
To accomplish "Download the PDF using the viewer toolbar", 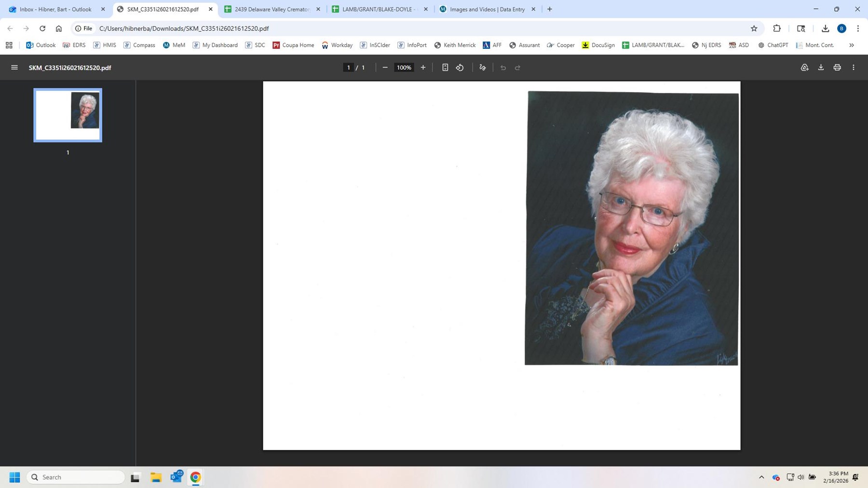I will coord(820,67).
